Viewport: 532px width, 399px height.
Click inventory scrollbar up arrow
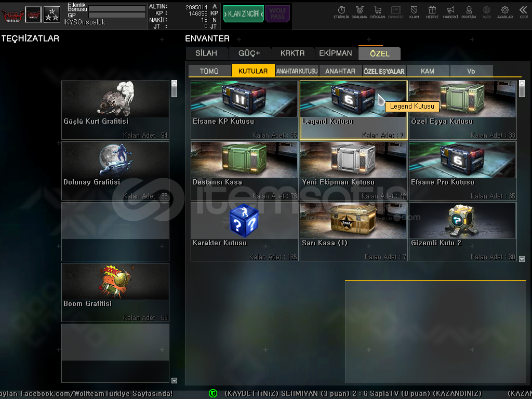pyautogui.click(x=522, y=83)
